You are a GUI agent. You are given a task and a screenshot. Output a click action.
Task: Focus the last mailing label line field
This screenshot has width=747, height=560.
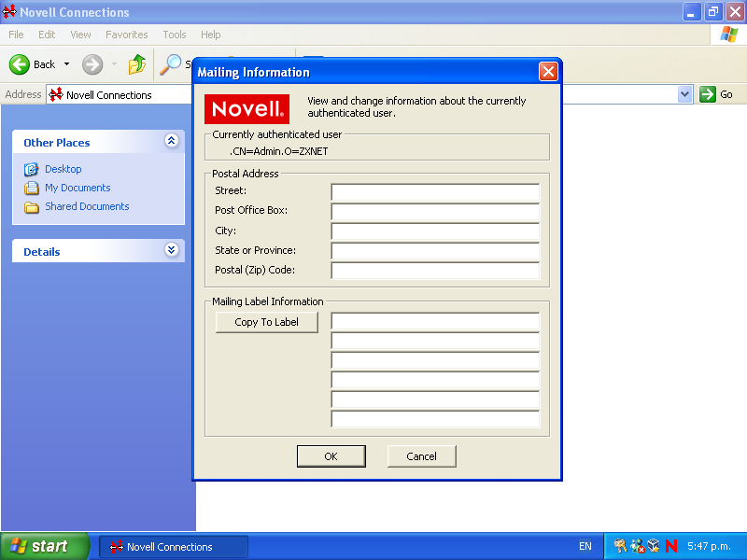tap(435, 419)
